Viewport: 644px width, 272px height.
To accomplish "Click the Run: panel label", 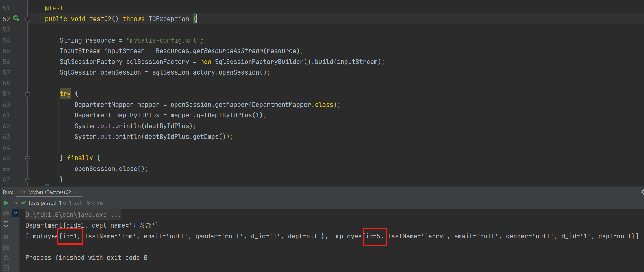I will 8,192.
